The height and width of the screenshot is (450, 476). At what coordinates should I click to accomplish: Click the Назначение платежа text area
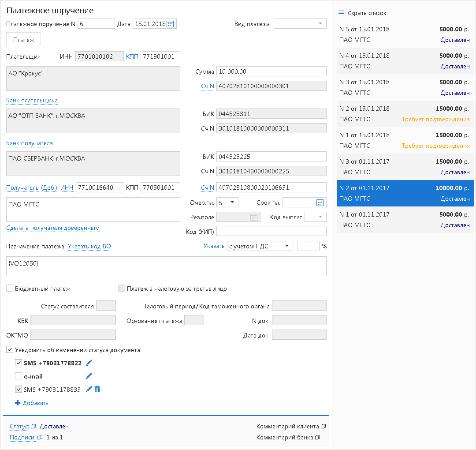[x=166, y=266]
